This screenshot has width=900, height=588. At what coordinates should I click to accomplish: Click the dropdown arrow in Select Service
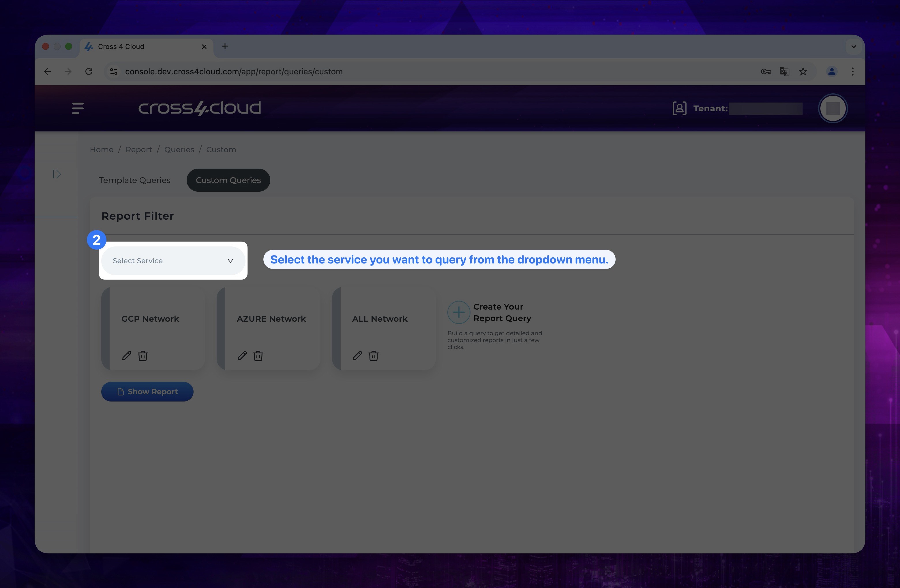pos(230,261)
